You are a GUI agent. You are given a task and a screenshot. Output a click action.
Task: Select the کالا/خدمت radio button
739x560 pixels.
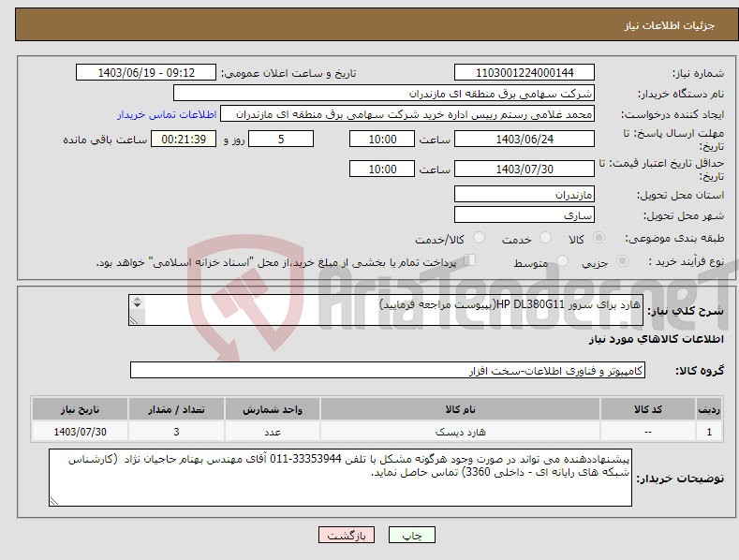(479, 238)
